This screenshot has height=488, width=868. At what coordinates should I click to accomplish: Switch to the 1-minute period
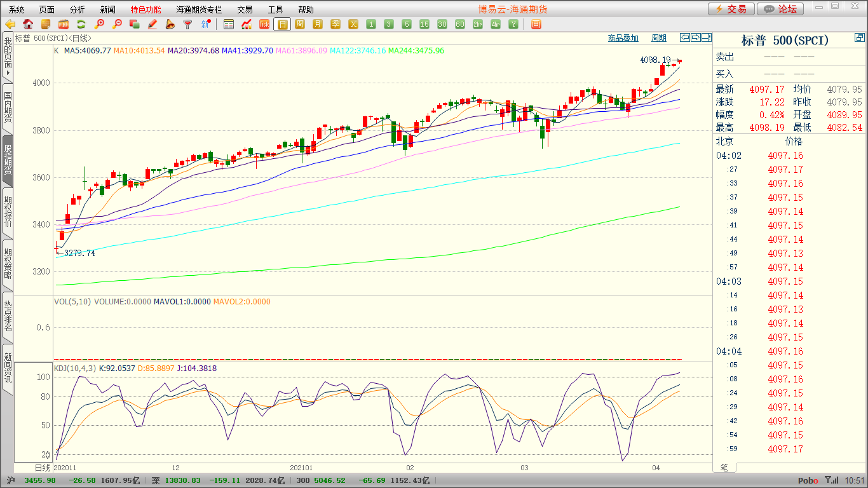(x=371, y=24)
